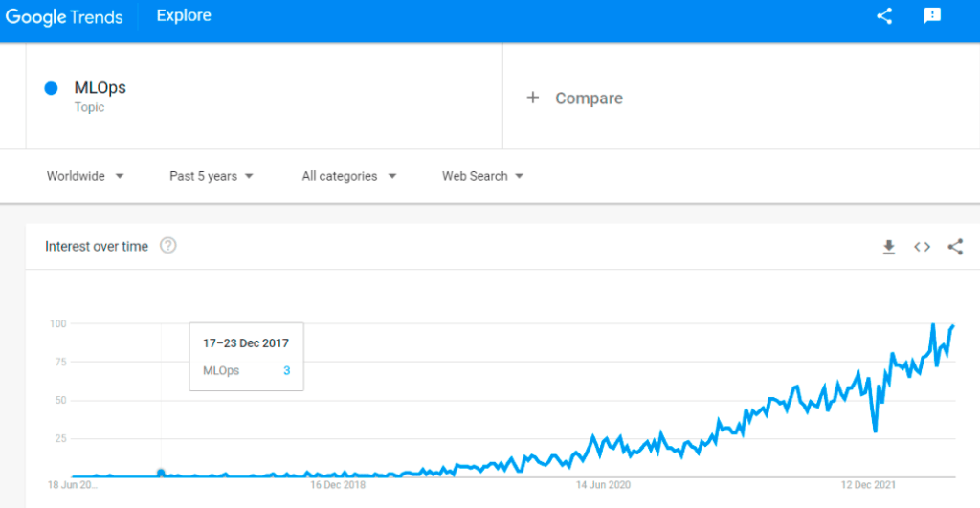Open help for Interest over time
Image resolution: width=980 pixels, height=508 pixels.
[x=168, y=246]
